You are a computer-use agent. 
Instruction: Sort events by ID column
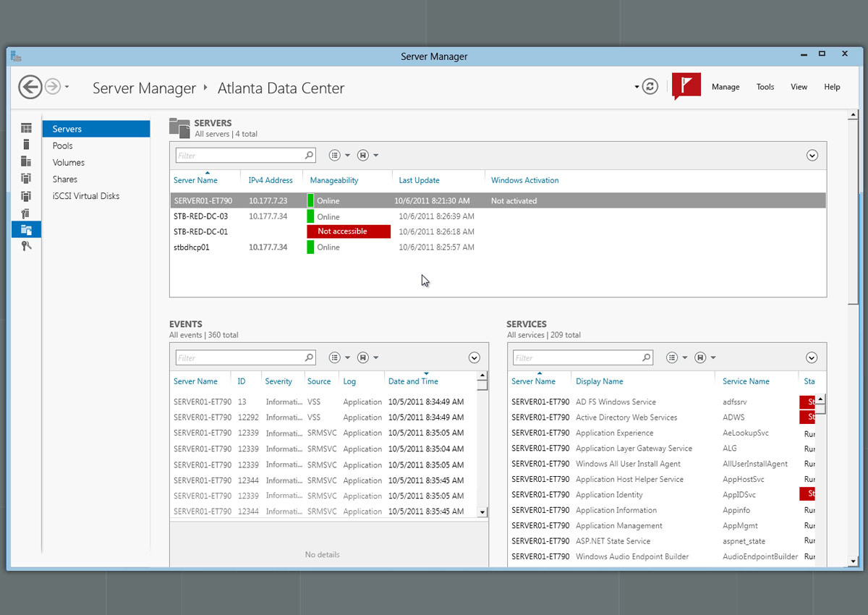[x=242, y=381]
